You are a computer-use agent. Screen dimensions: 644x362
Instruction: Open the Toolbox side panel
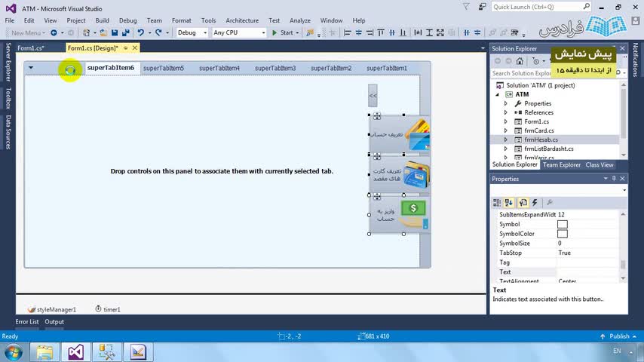8,98
